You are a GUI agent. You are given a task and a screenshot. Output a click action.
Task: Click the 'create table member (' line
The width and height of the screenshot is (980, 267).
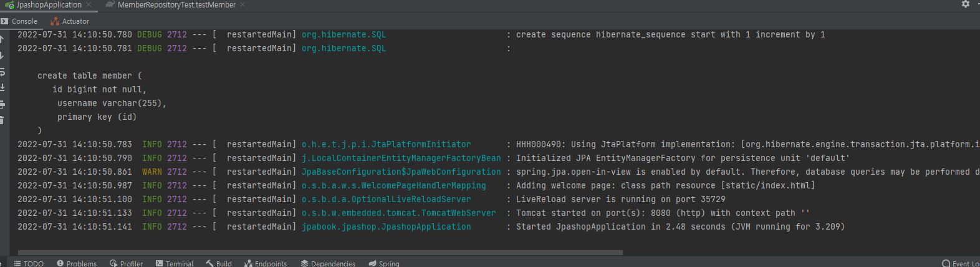90,75
